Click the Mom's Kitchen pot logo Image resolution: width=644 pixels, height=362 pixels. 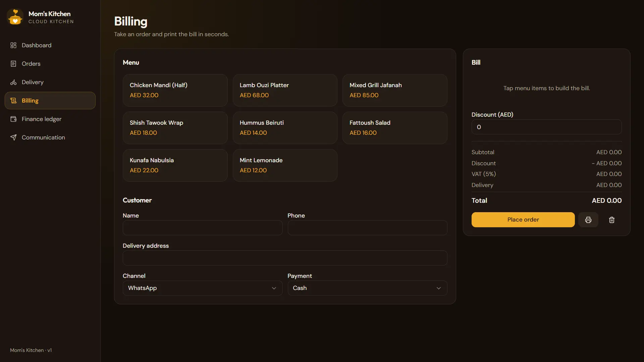coord(15,17)
